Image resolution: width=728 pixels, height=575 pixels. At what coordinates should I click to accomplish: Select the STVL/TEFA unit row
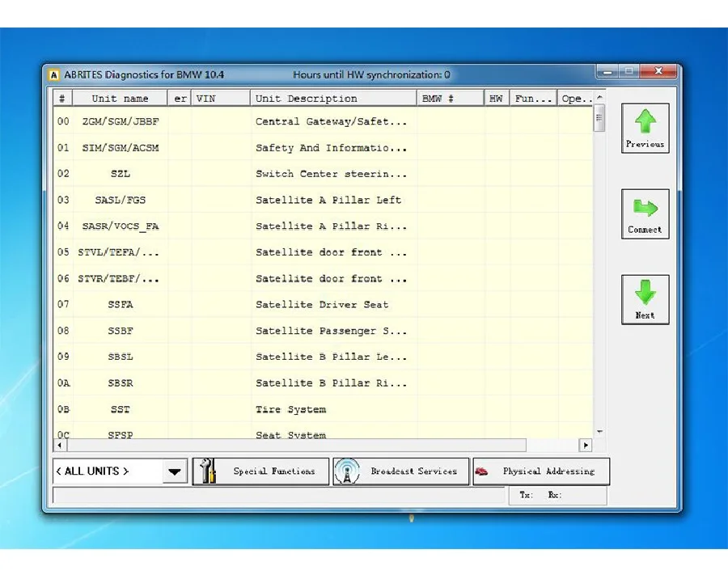pyautogui.click(x=323, y=252)
